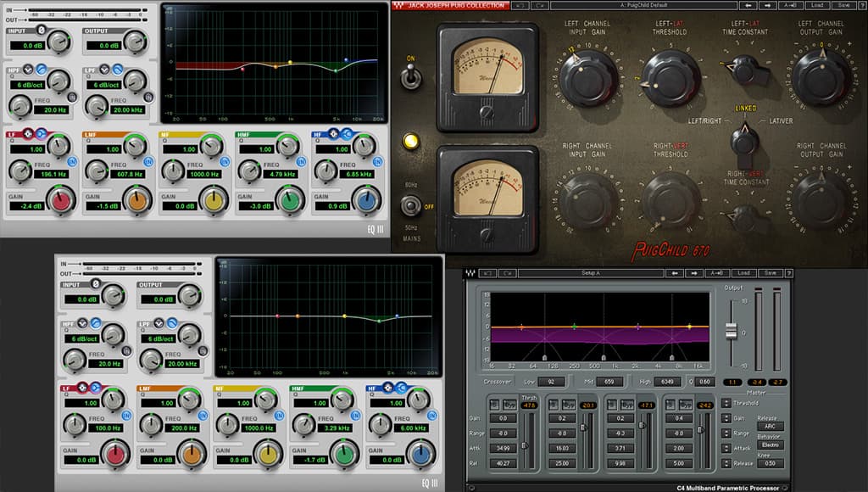868x492 pixels.
Task: Open PuigChild help question mark
Action: pyautogui.click(x=864, y=5)
